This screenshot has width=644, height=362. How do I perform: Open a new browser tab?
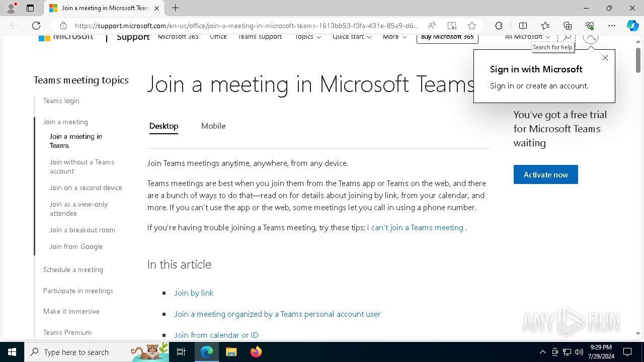(175, 8)
